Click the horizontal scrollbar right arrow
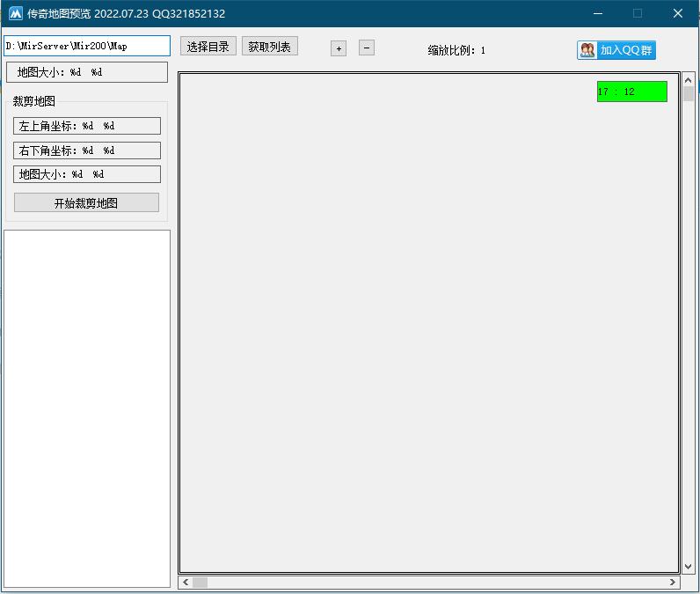This screenshot has height=594, width=700. (x=673, y=582)
